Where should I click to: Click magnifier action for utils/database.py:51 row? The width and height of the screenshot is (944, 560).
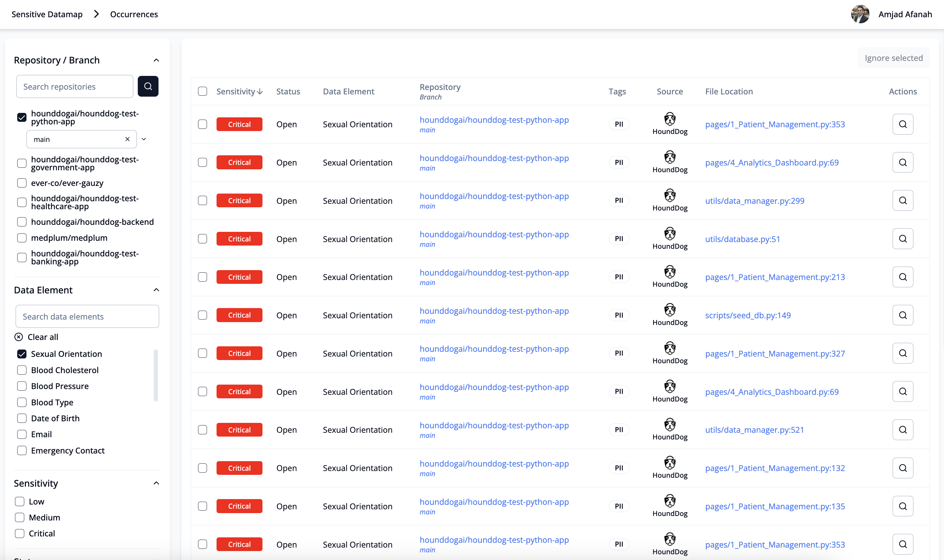(x=903, y=239)
